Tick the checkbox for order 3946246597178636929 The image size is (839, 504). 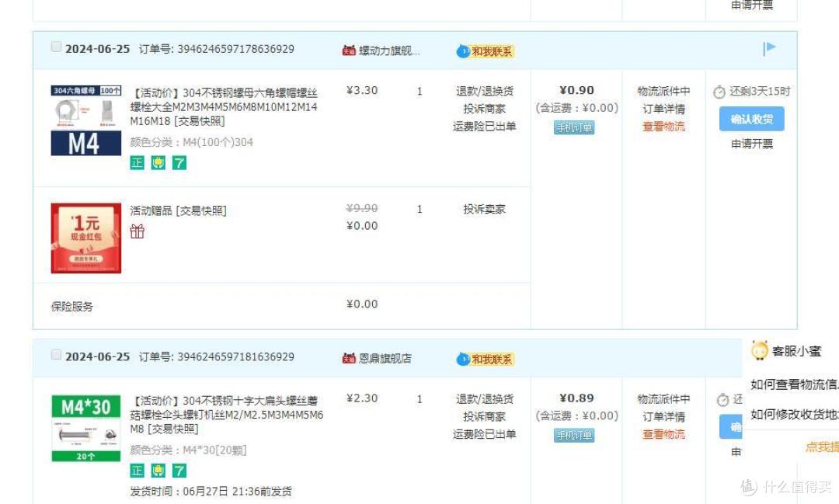click(x=56, y=47)
